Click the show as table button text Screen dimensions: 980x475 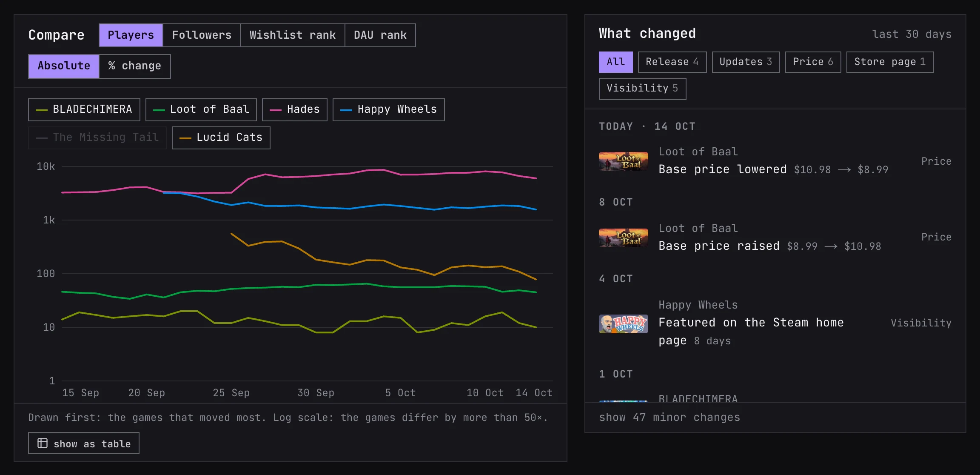click(x=92, y=444)
